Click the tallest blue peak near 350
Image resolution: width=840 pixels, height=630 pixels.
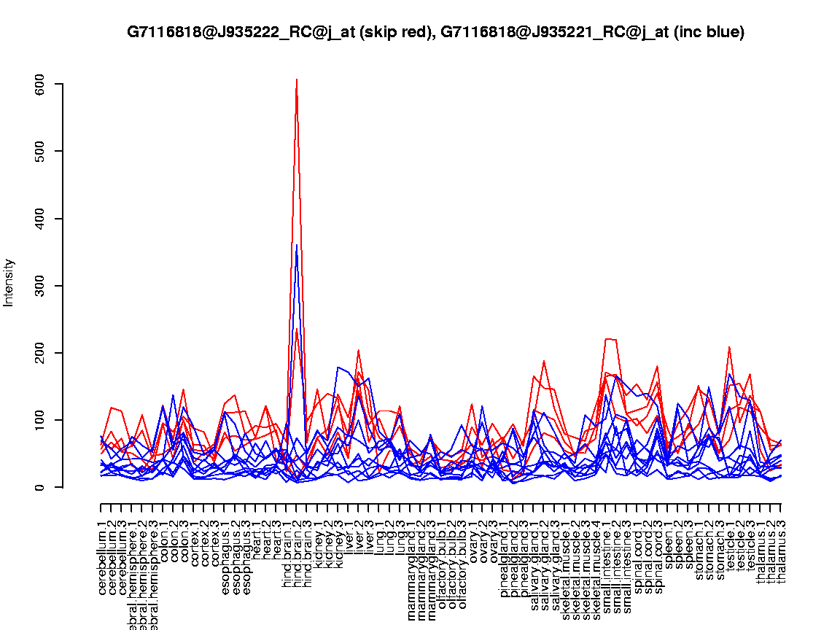[296, 246]
